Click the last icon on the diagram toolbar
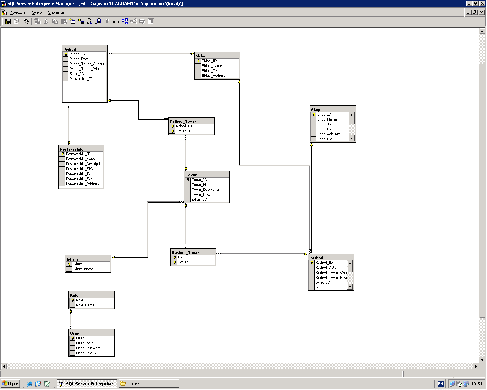Viewport: 487px width, 390px height. (x=151, y=21)
